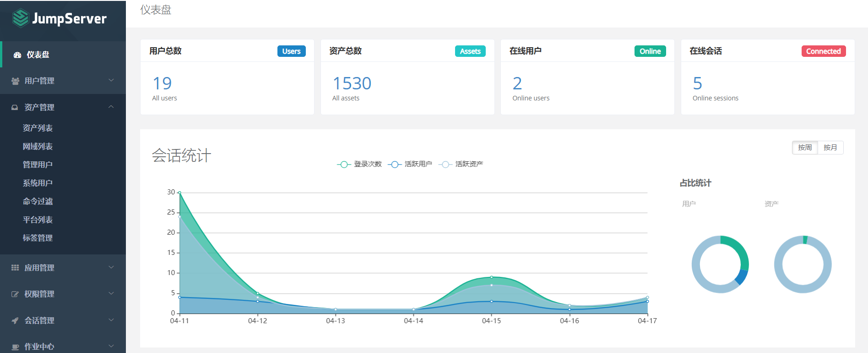868x353 pixels.
Task: Click the inbox icon beside 资产管理
Action: (x=15, y=107)
